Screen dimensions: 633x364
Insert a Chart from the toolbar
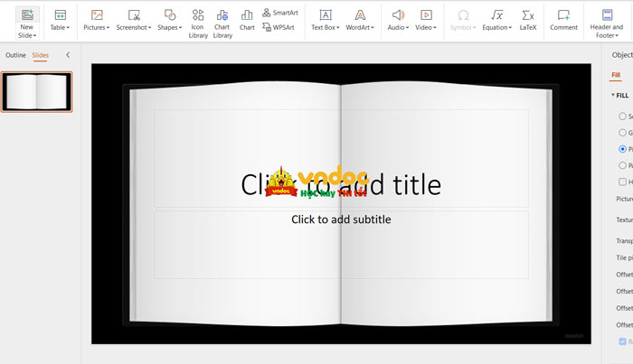point(247,15)
